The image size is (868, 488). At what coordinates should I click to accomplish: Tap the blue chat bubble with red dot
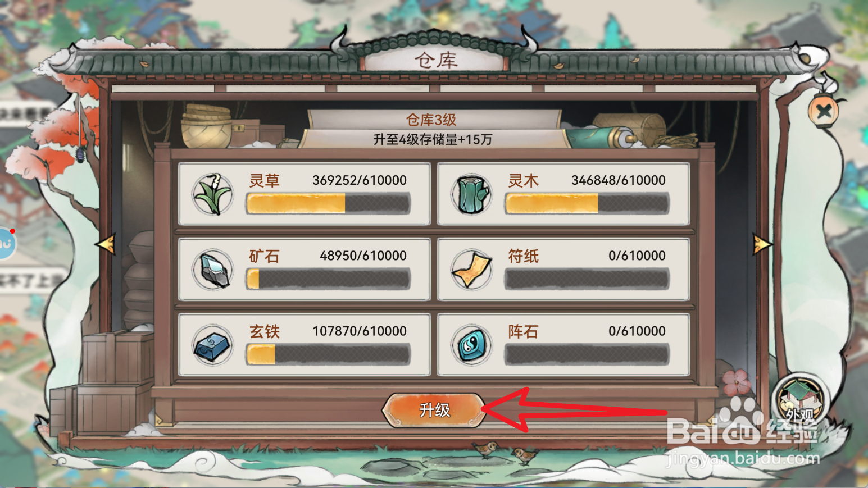click(x=7, y=244)
